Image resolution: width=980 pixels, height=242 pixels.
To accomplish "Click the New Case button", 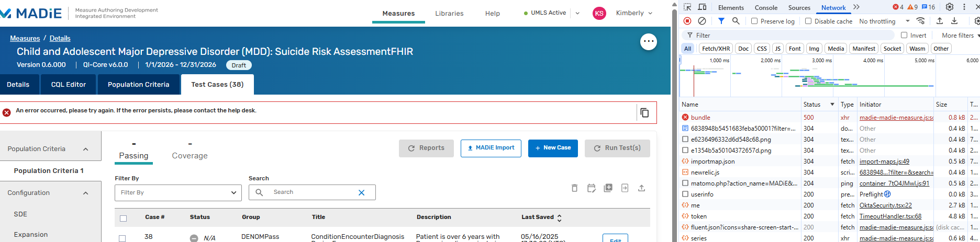I will [552, 148].
